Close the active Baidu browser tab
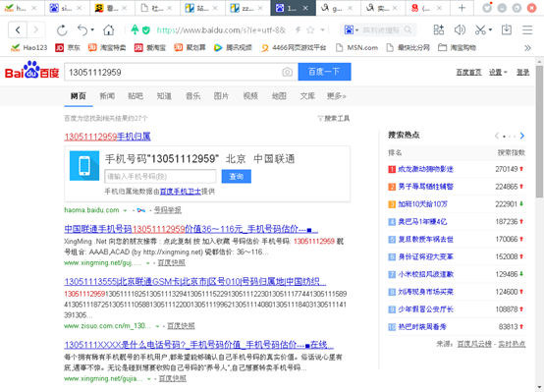The height and width of the screenshot is (392, 544). click(x=305, y=8)
